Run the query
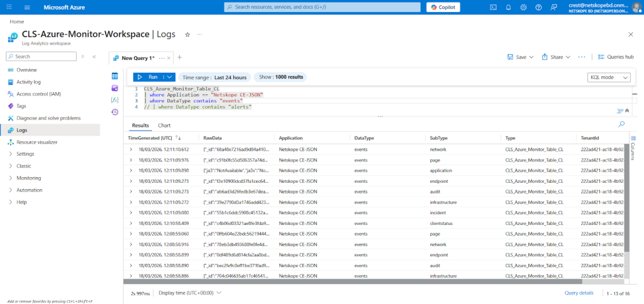 click(x=148, y=77)
